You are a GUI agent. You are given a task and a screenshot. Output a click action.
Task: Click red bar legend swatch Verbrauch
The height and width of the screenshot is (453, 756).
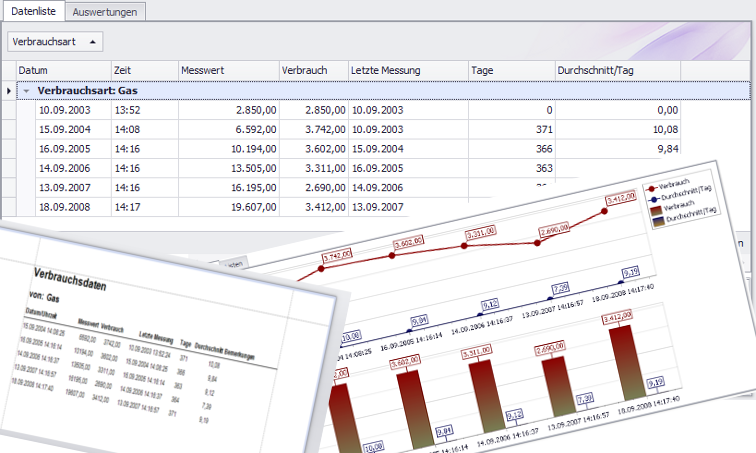point(656,211)
